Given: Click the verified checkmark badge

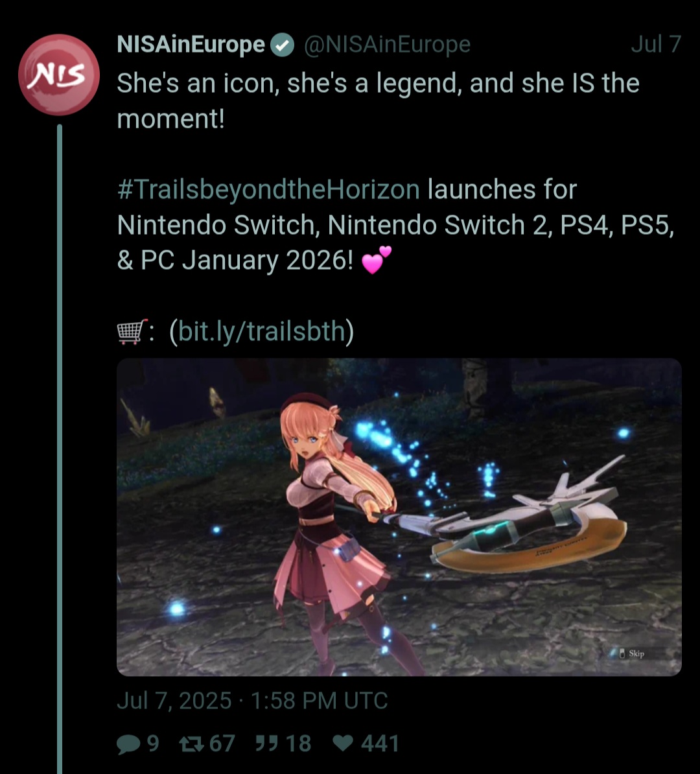Looking at the screenshot, I should point(282,45).
